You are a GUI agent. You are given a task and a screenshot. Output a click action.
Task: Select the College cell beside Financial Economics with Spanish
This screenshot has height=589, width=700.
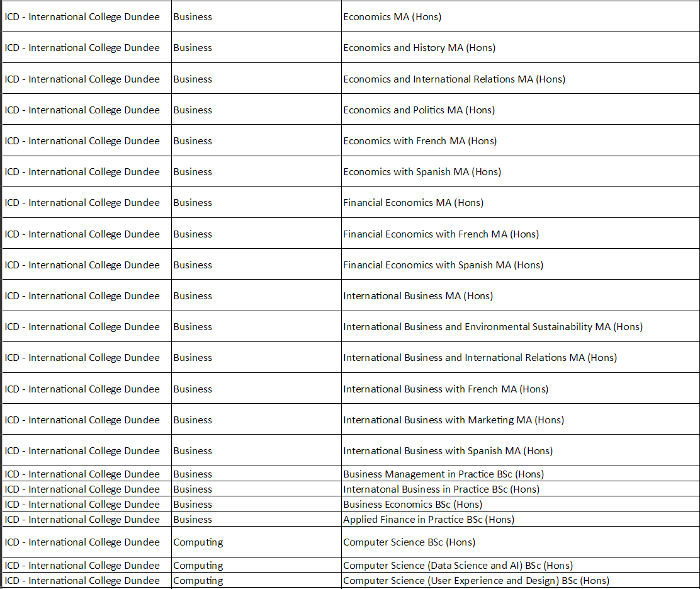tap(87, 265)
